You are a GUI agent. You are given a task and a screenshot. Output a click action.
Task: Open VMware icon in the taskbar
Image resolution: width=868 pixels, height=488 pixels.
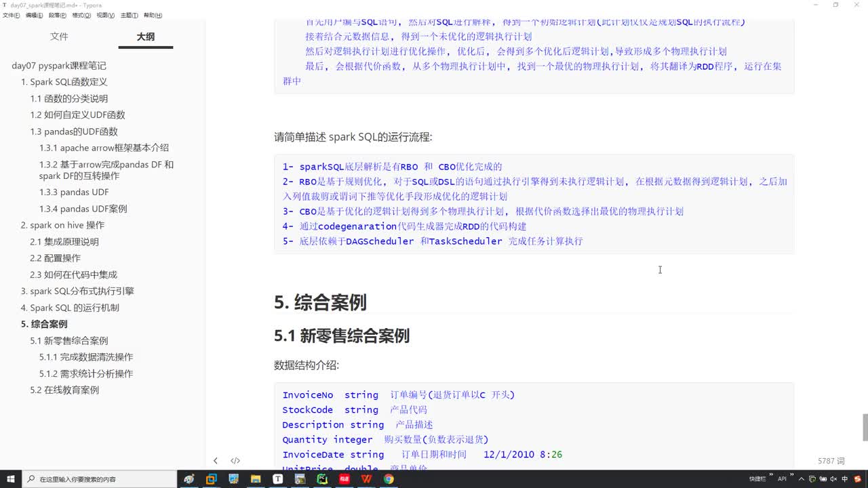(x=211, y=479)
